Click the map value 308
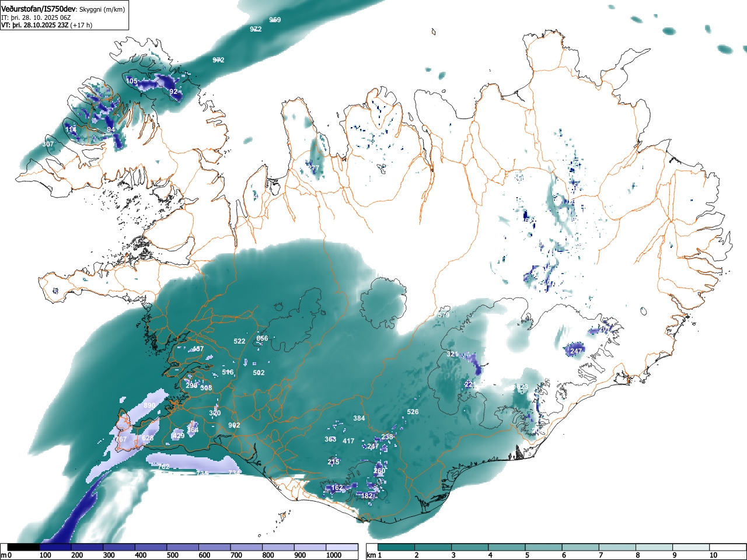The width and height of the screenshot is (747, 560). click(206, 388)
